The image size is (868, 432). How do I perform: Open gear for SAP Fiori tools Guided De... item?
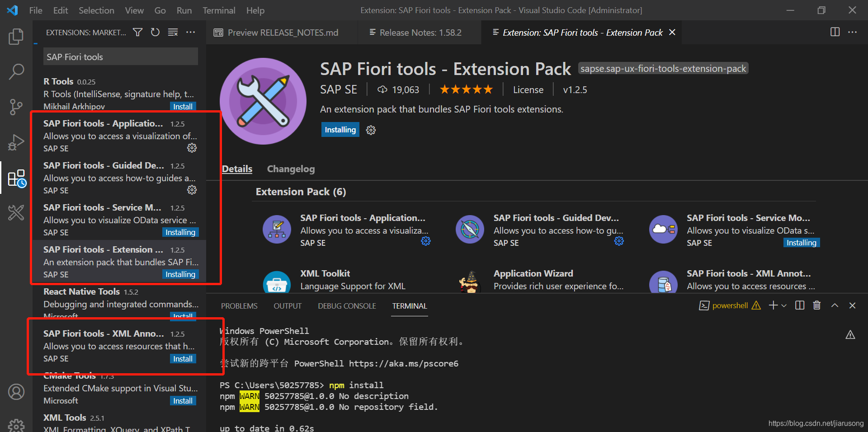[x=192, y=190]
